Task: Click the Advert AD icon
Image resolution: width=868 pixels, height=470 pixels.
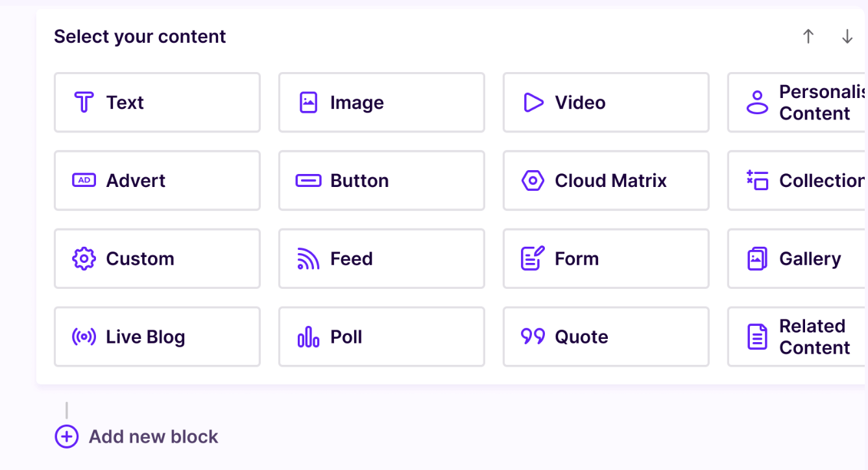Action: tap(84, 180)
